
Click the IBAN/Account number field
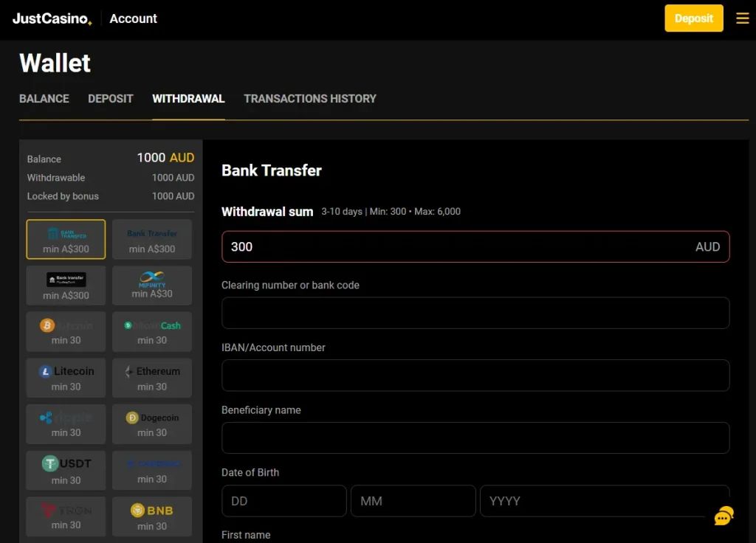click(x=475, y=376)
